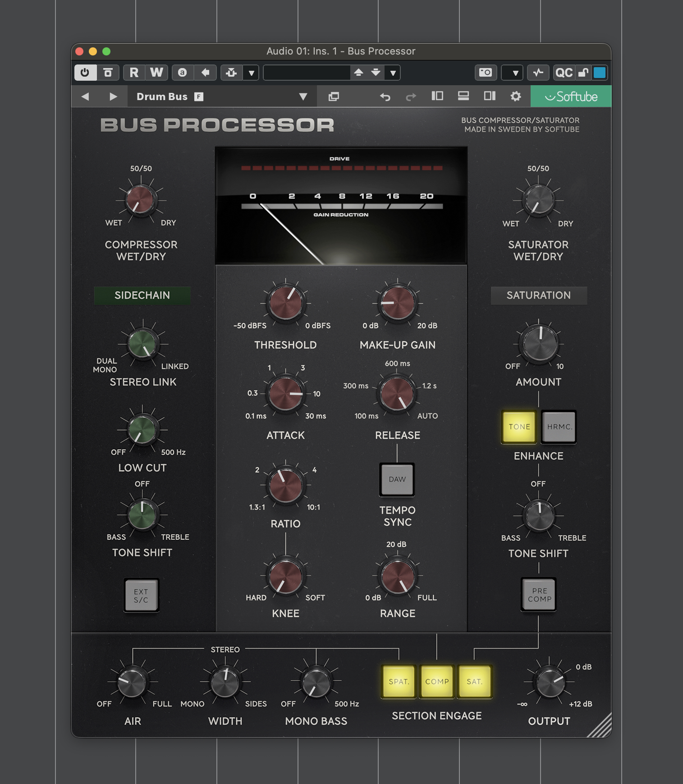Toggle the HRMC. enhance button

[559, 427]
